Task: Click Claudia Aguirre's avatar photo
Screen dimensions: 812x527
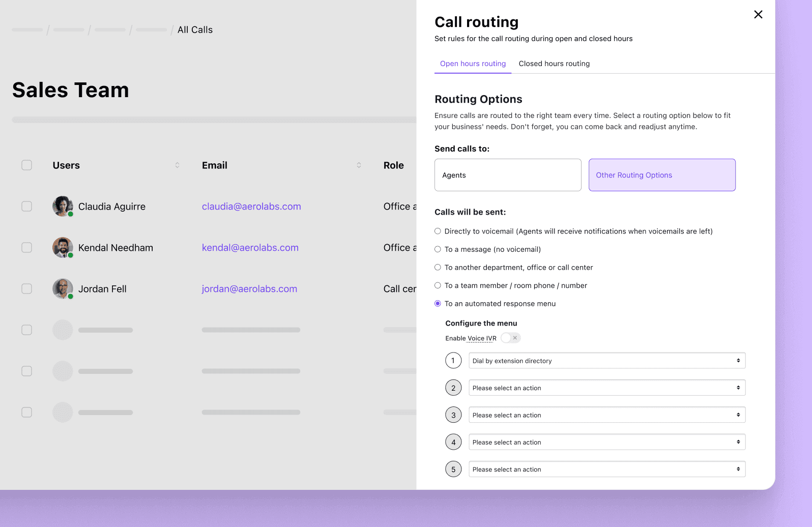Action: point(63,206)
